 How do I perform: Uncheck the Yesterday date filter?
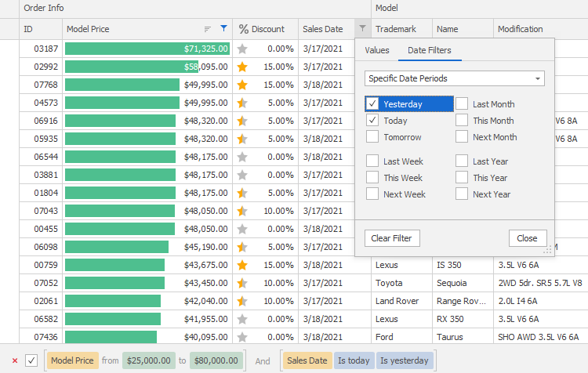click(x=373, y=104)
